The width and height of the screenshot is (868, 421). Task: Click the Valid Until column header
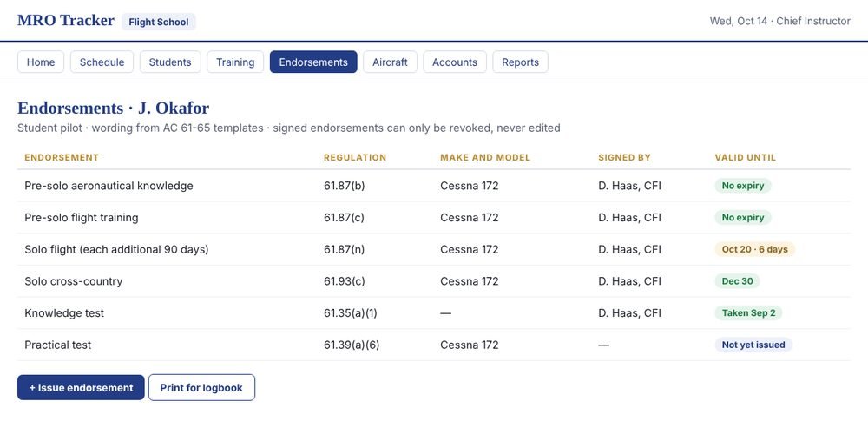[745, 157]
